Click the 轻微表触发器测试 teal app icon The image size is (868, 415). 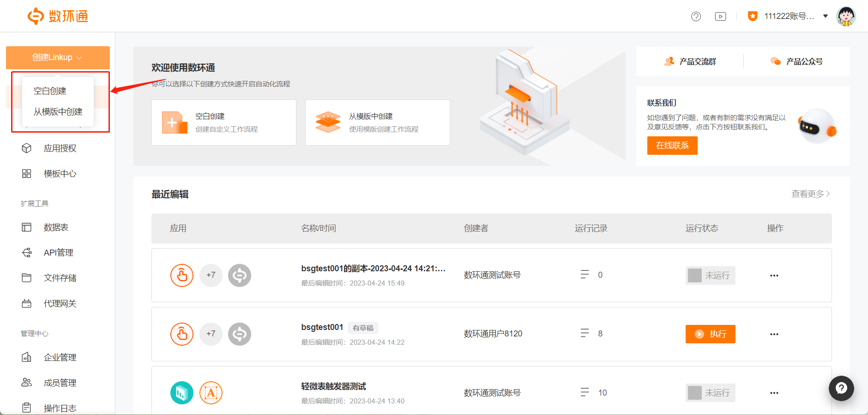point(182,393)
